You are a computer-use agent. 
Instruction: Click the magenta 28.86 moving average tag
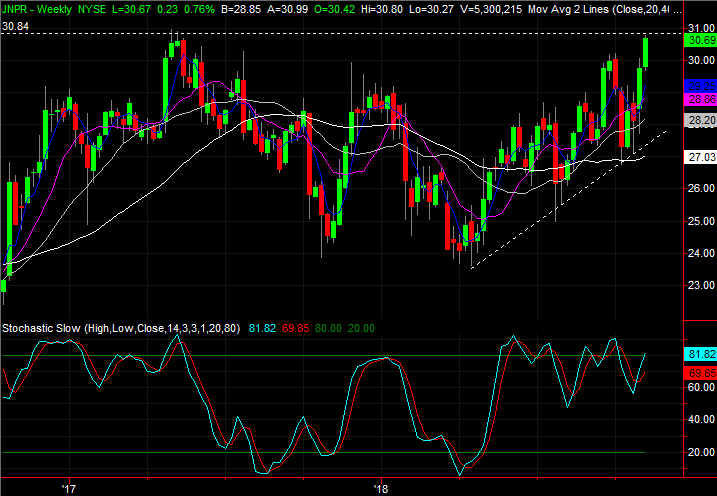(x=698, y=100)
